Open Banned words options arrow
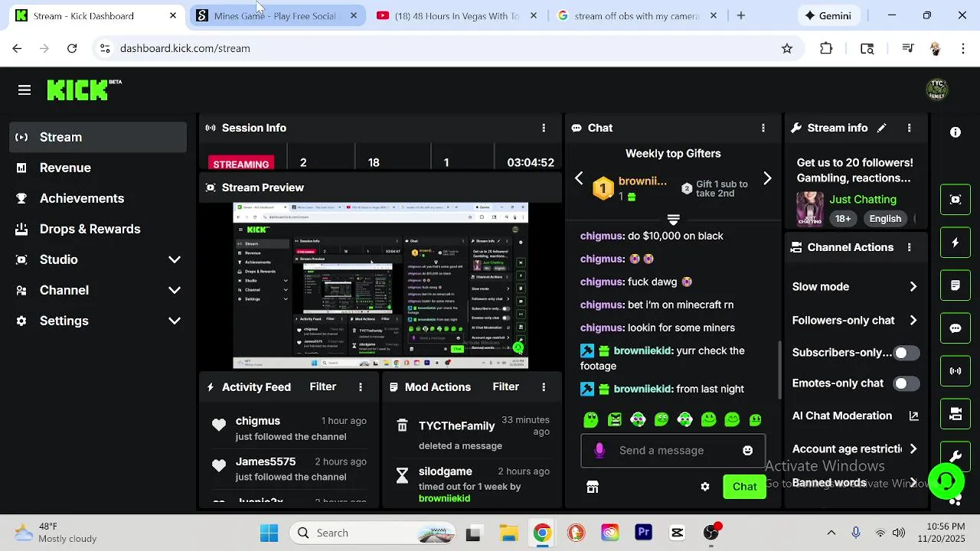This screenshot has height=551, width=980. [x=913, y=483]
